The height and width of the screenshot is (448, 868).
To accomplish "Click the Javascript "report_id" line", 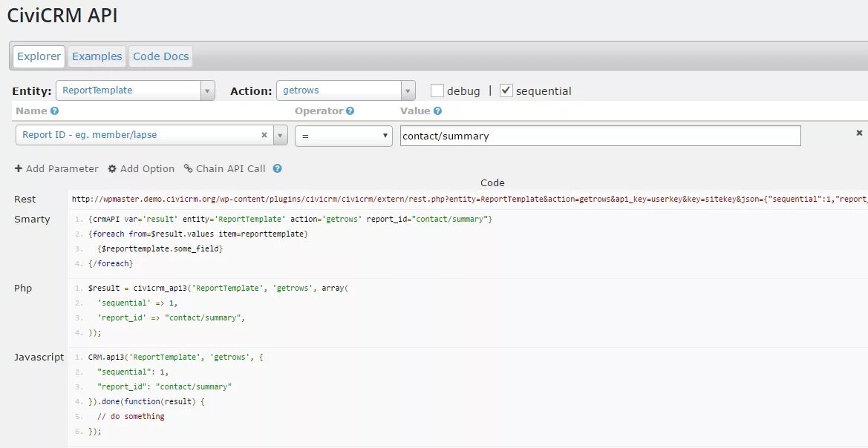I will point(164,387).
